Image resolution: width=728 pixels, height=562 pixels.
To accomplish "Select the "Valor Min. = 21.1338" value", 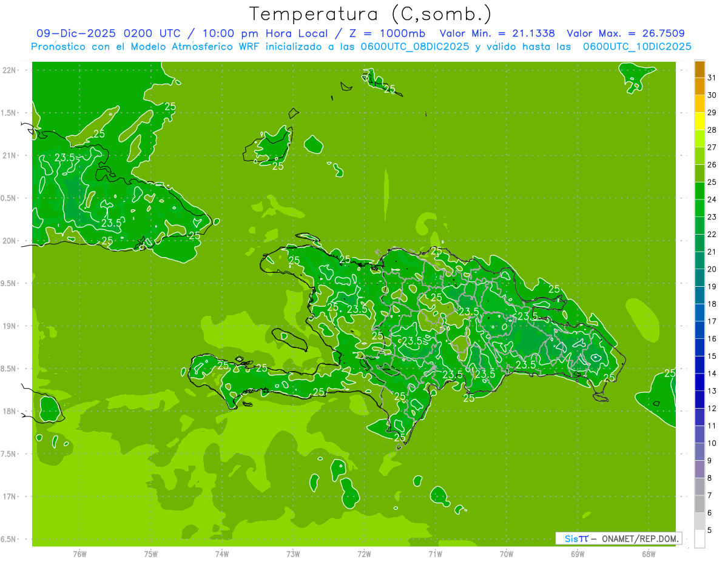I will [497, 33].
